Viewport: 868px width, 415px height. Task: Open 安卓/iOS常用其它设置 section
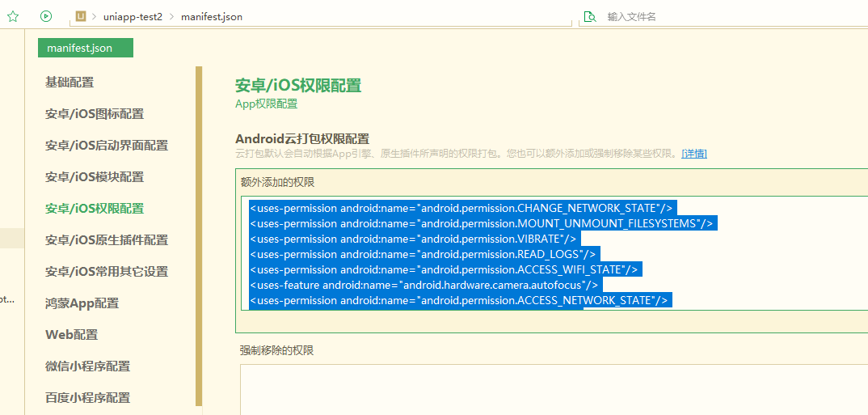(107, 272)
